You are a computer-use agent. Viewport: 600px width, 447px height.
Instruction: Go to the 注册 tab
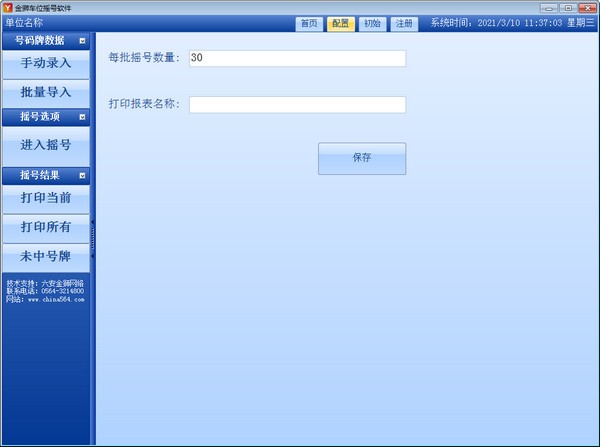[x=404, y=24]
